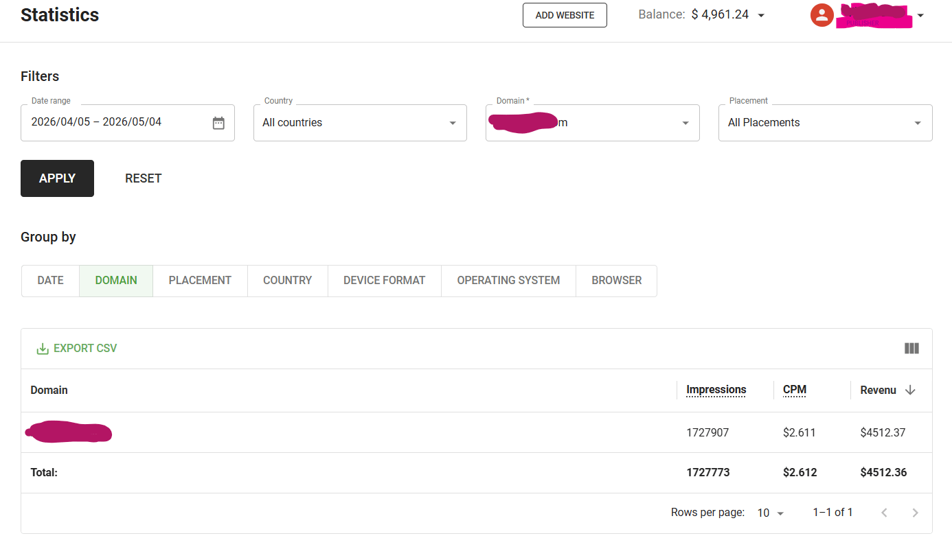Group by Country tab

[288, 281]
